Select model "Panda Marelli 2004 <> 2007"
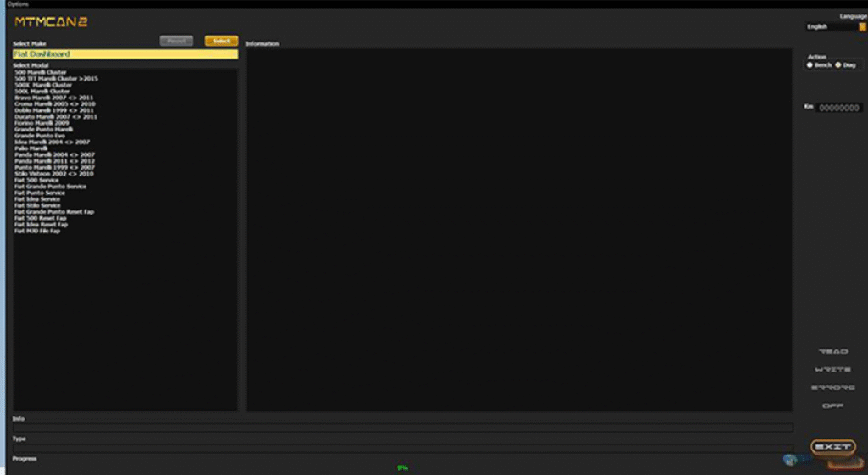Screen dimensions: 868x475 pos(55,155)
